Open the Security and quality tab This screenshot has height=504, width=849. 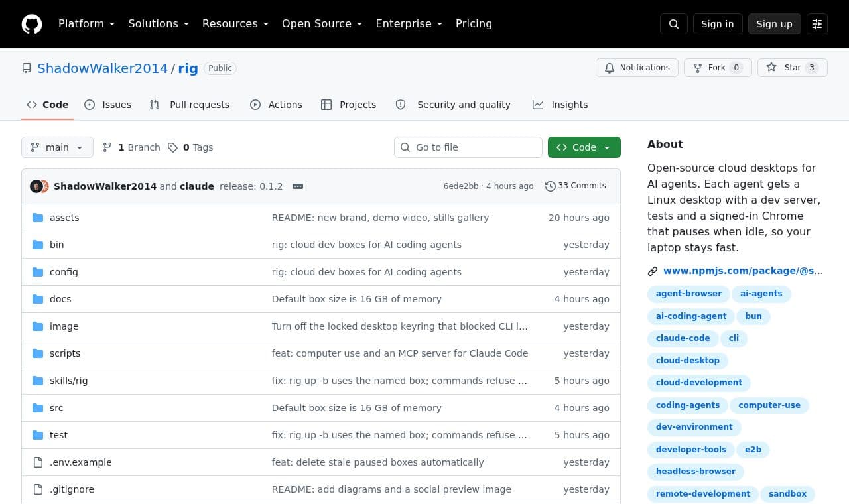(x=454, y=105)
